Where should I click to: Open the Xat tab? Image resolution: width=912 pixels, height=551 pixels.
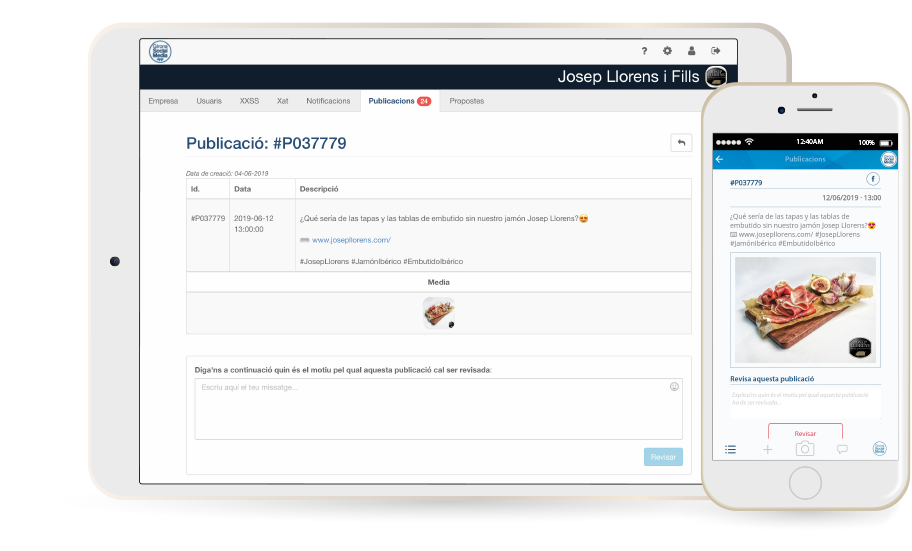coord(283,101)
